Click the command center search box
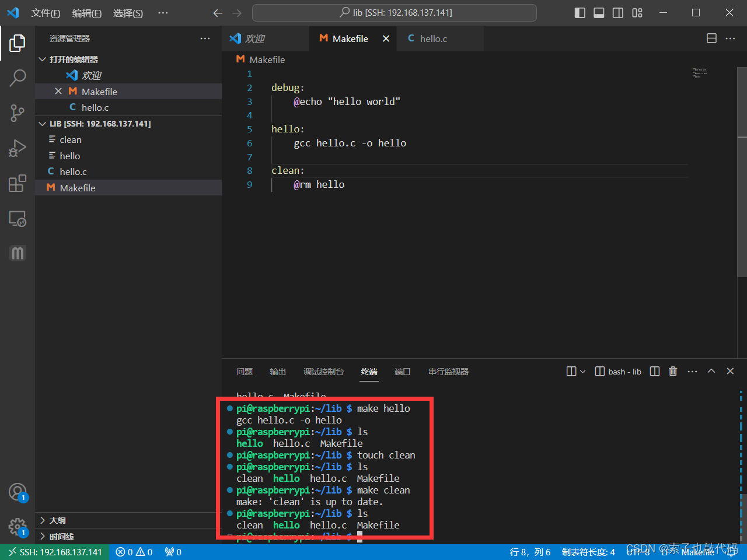The height and width of the screenshot is (560, 747). pyautogui.click(x=395, y=13)
